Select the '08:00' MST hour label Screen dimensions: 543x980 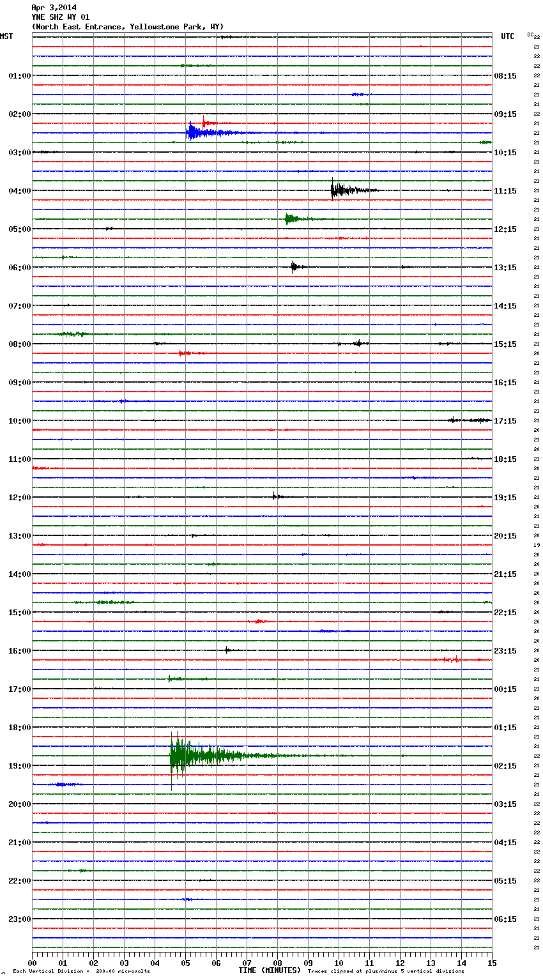coord(20,344)
